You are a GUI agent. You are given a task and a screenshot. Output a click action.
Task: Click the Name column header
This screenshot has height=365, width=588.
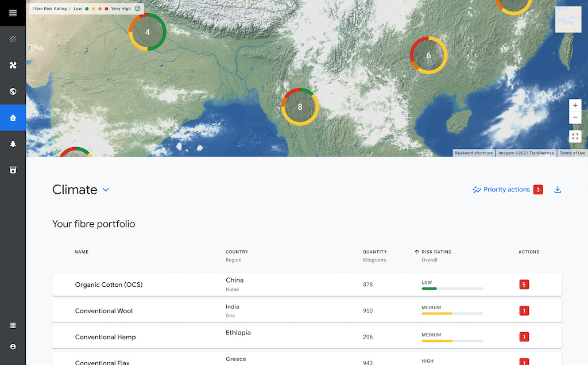(x=82, y=252)
